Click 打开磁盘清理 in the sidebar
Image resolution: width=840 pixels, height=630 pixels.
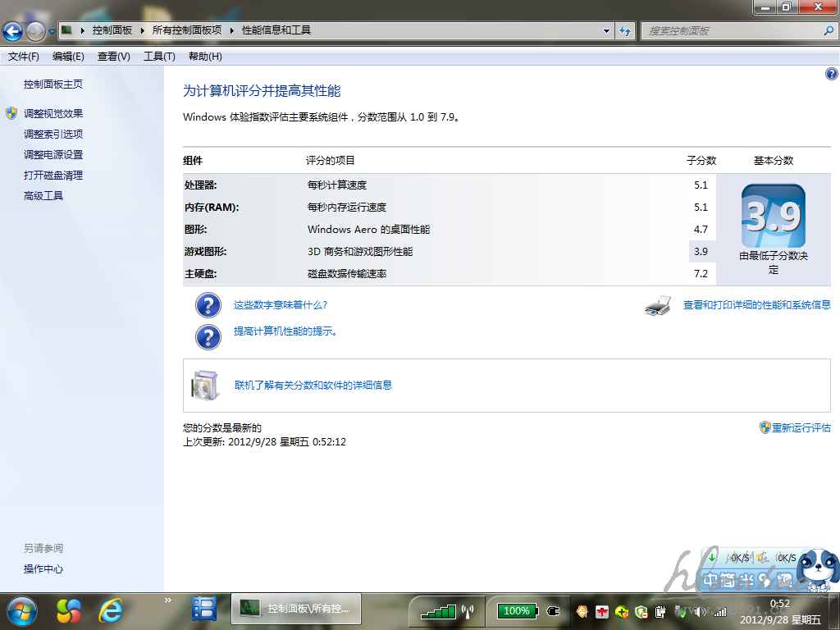(x=53, y=176)
